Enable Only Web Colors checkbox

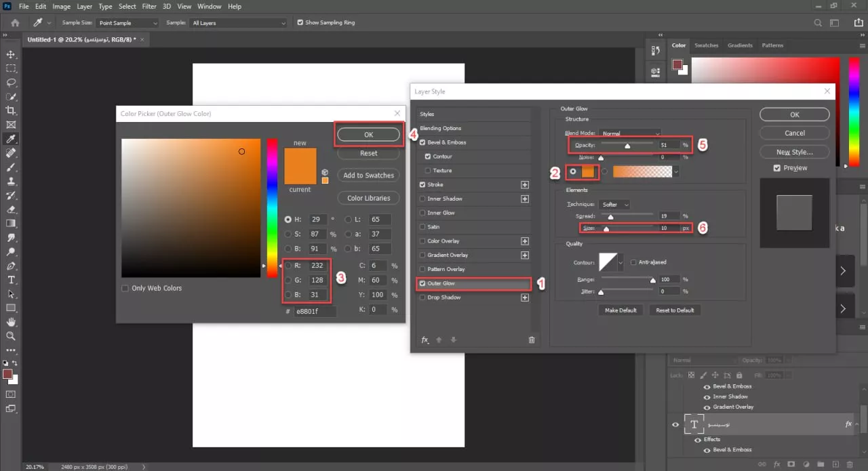coord(125,288)
